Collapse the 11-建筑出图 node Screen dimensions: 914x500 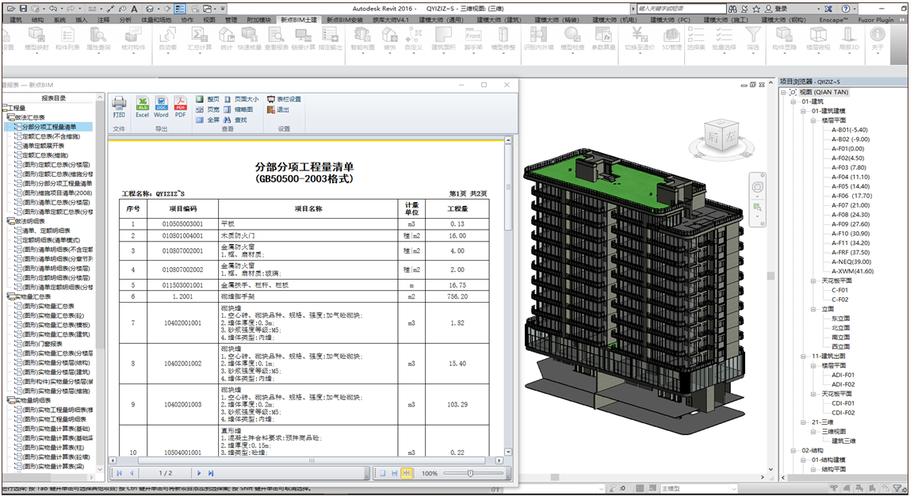(x=803, y=356)
